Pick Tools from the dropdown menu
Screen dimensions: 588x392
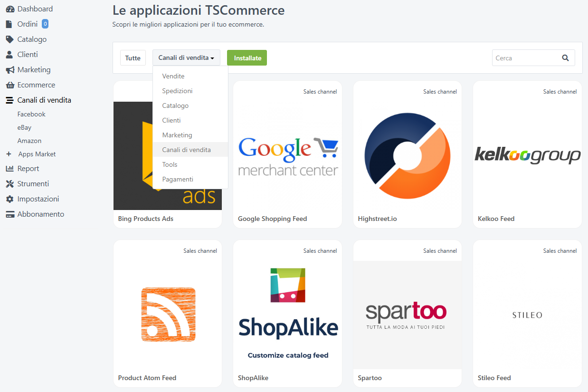pyautogui.click(x=170, y=164)
